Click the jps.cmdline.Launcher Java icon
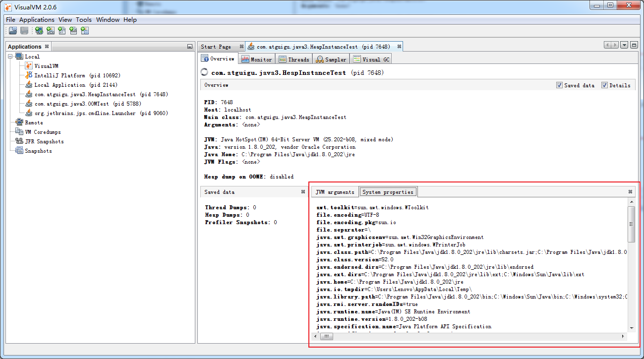 tap(29, 113)
